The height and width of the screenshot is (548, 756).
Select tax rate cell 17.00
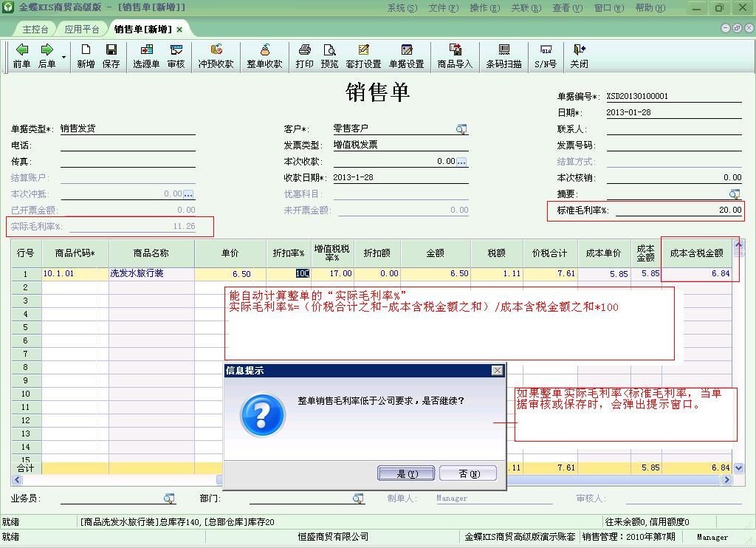click(x=332, y=273)
